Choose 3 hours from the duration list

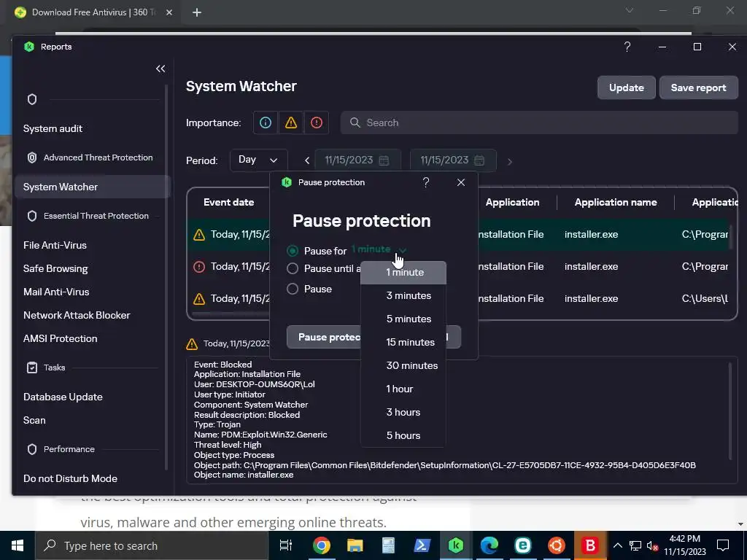[x=403, y=413]
